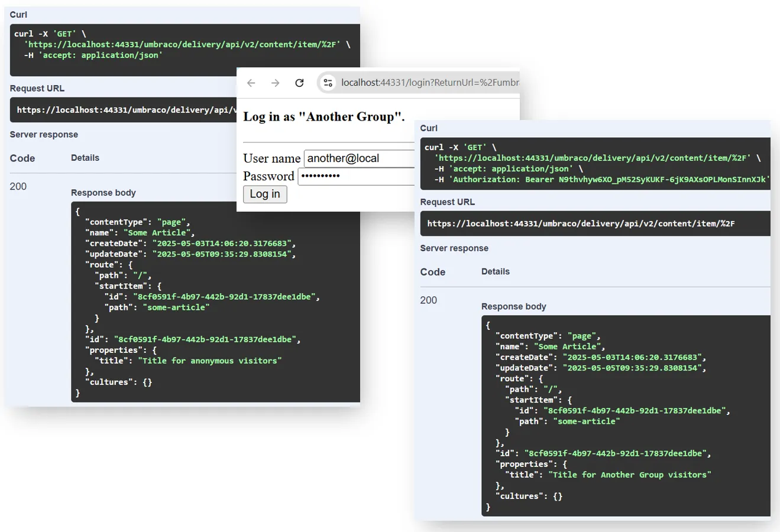
Task: Click the browser forward arrow
Action: 275,83
